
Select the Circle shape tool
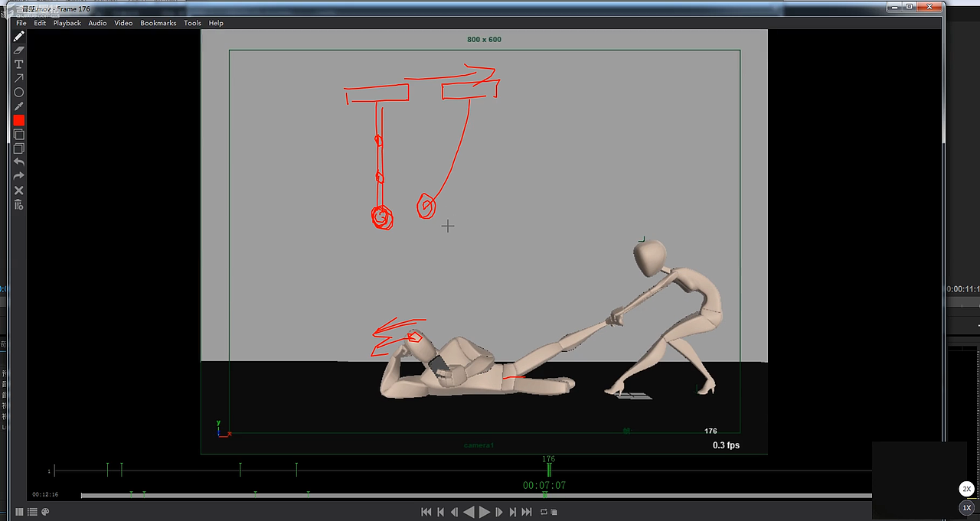click(19, 93)
